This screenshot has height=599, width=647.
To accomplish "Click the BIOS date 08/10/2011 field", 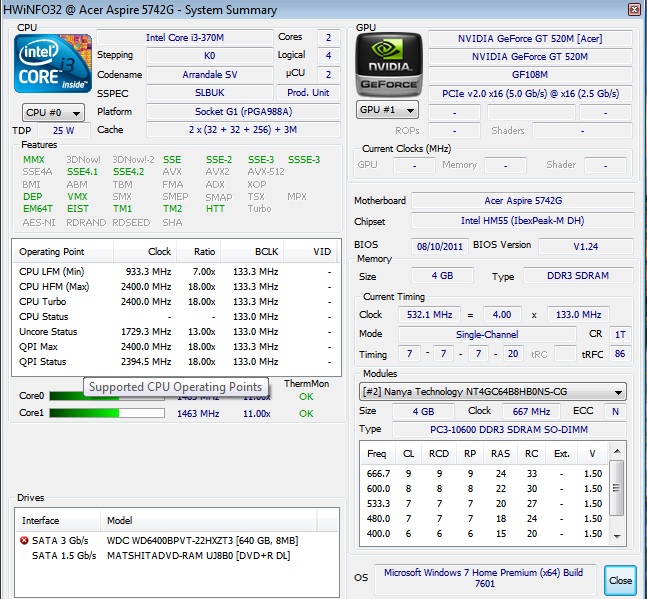I will click(x=440, y=246).
